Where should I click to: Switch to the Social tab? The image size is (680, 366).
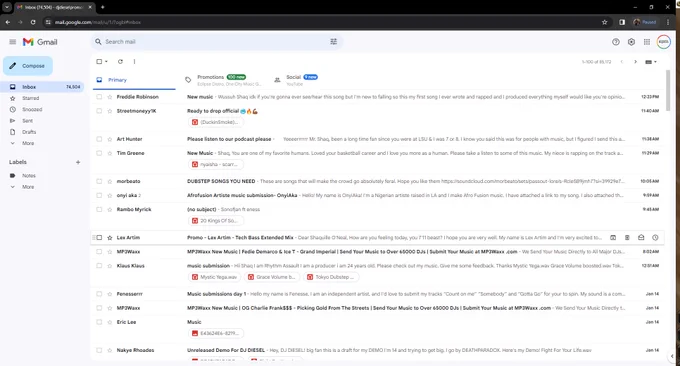pyautogui.click(x=313, y=80)
